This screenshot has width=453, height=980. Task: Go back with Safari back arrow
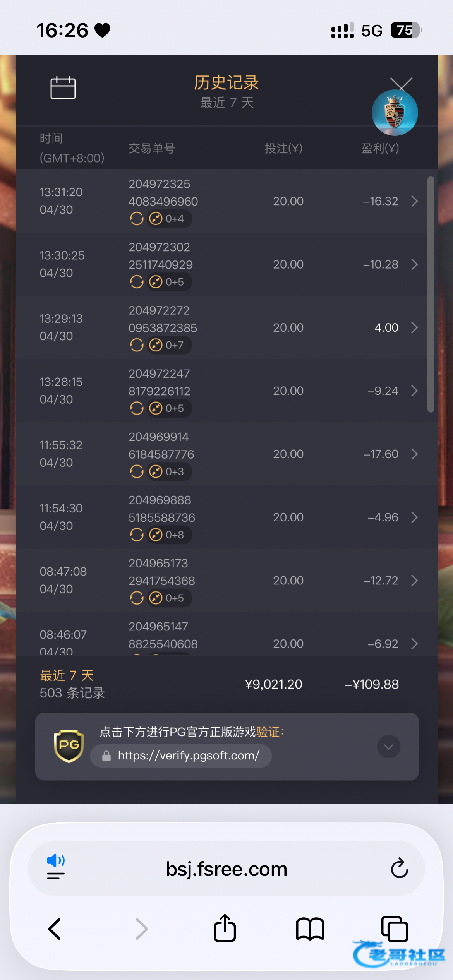(55, 929)
